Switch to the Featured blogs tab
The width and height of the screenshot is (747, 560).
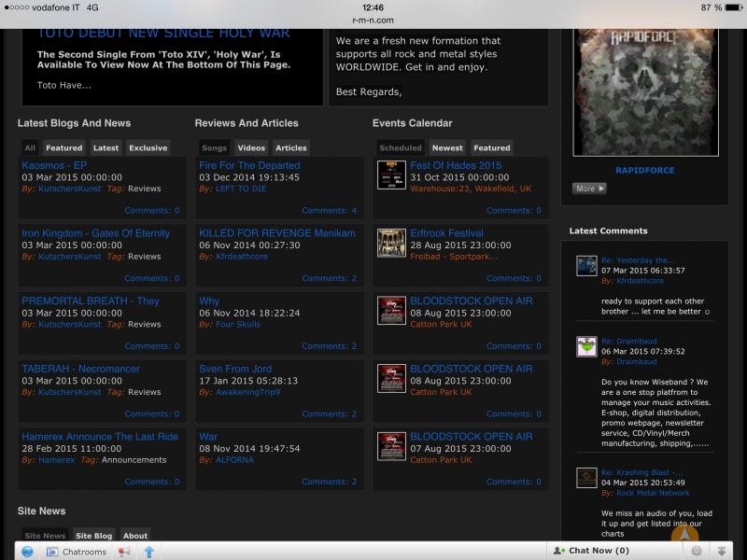coord(64,147)
